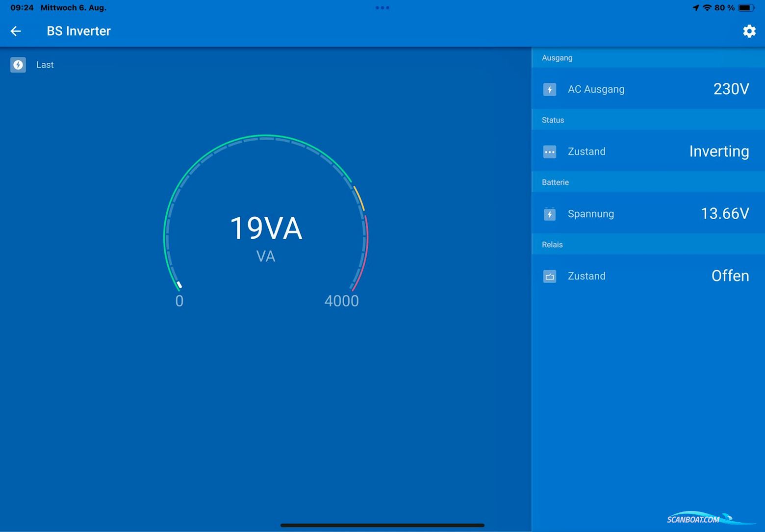Select the Inverting status value

[718, 152]
